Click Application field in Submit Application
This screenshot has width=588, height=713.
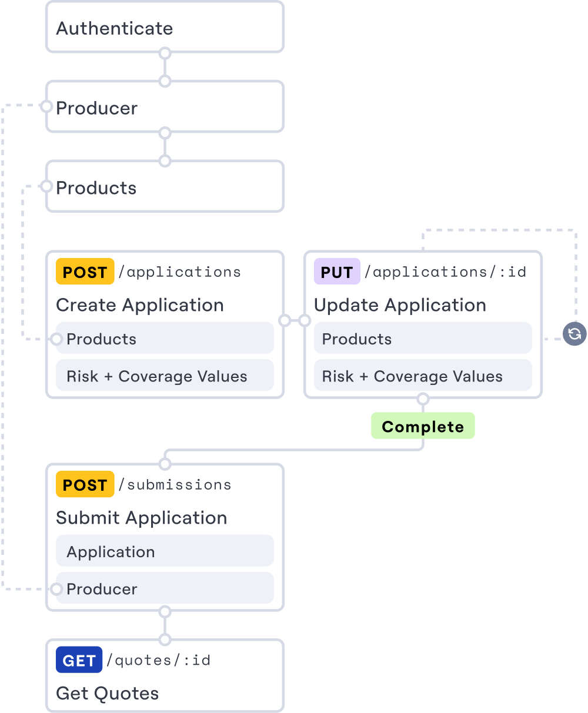(x=165, y=551)
